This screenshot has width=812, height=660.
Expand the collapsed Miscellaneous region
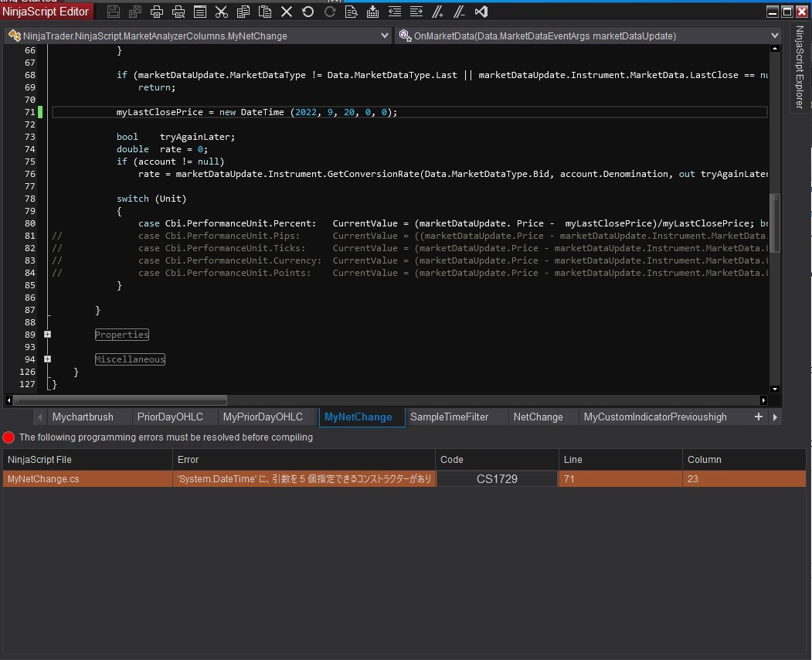pyautogui.click(x=48, y=359)
